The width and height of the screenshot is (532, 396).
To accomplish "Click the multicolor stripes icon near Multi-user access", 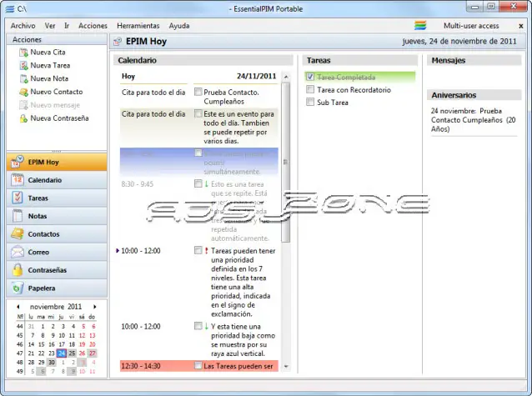I will [x=420, y=26].
